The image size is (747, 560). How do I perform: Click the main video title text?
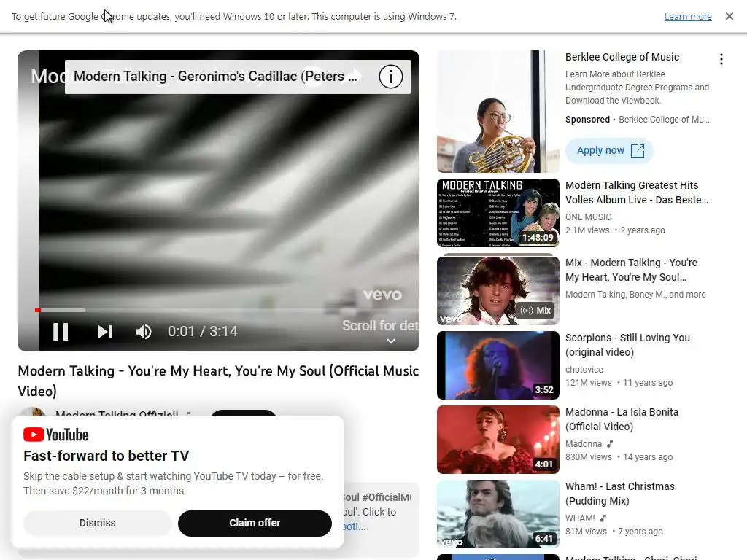(x=218, y=381)
